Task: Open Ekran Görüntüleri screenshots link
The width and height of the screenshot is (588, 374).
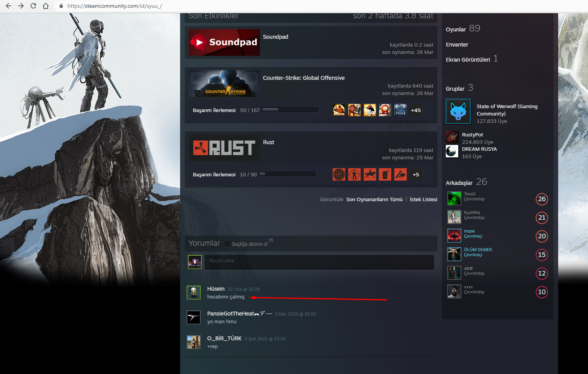Action: [472, 59]
